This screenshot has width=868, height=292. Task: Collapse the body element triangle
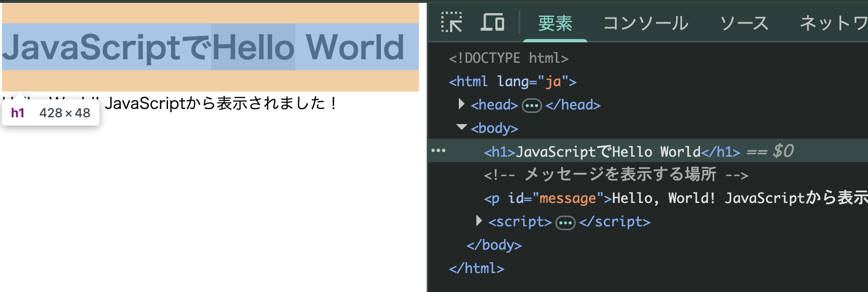click(461, 127)
